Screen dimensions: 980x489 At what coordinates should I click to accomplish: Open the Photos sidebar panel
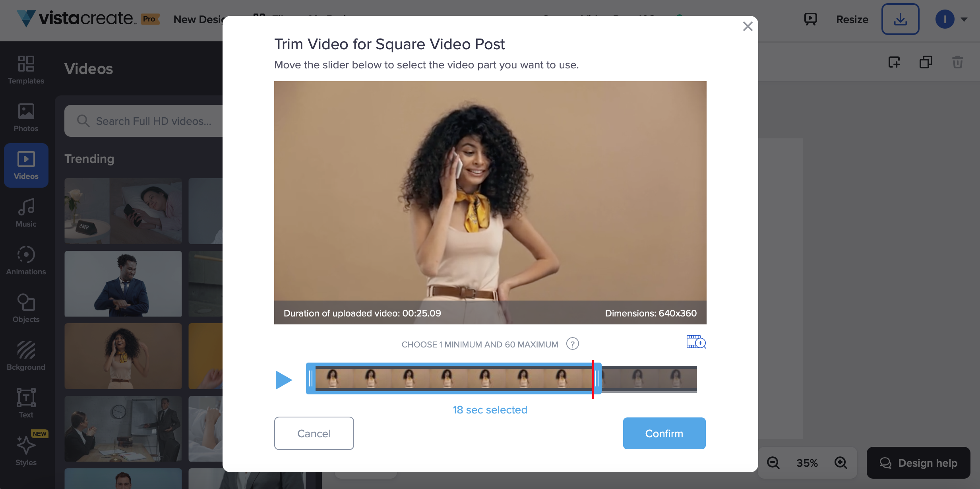[x=26, y=118]
